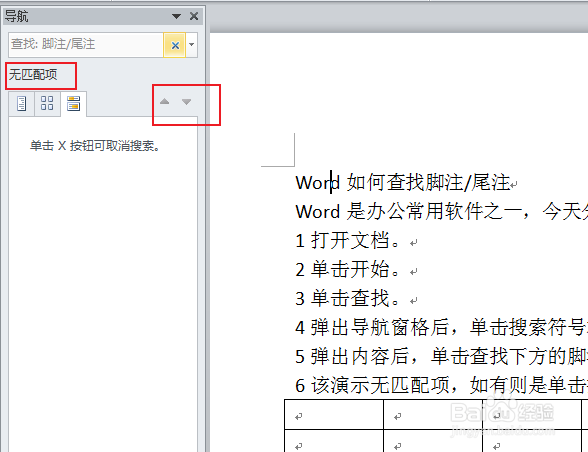Screen dimensions: 588x452
Task: Click the 无匹配项 status text
Action: click(33, 75)
